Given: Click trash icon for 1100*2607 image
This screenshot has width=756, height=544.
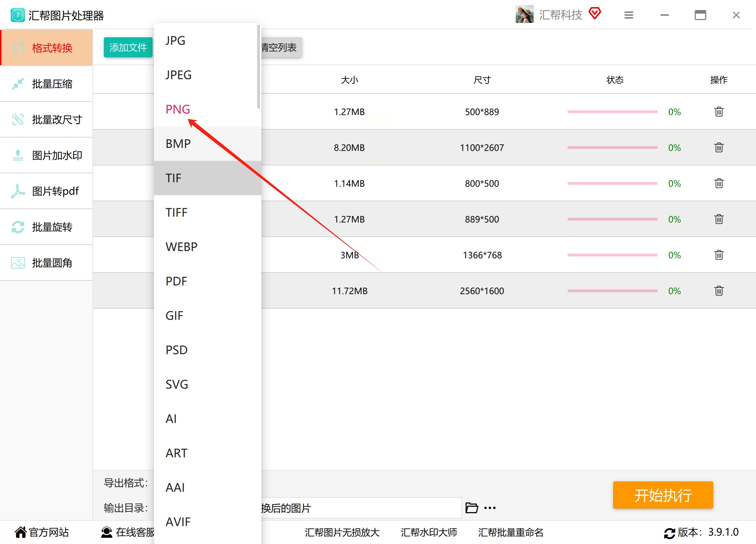Looking at the screenshot, I should 719,148.
